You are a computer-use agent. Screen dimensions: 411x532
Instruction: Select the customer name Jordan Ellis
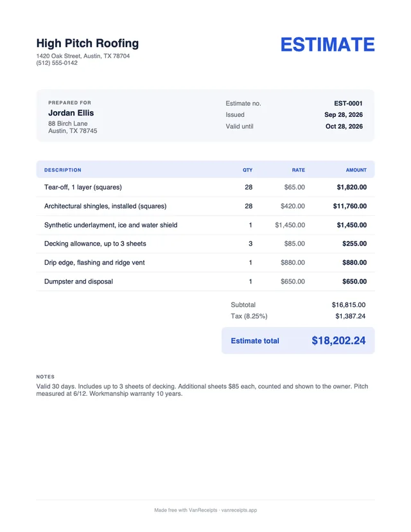(x=71, y=113)
